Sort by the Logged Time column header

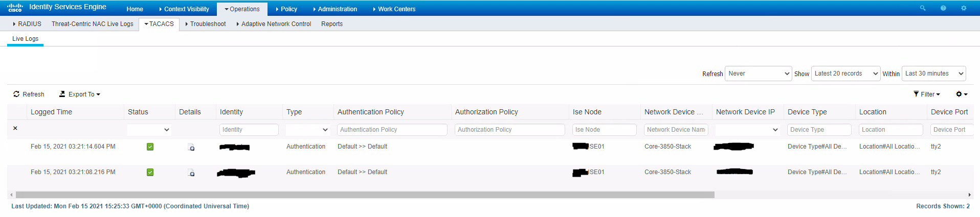pos(51,112)
